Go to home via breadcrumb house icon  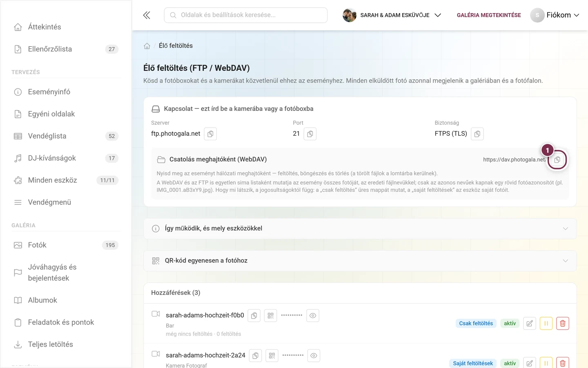coord(147,46)
